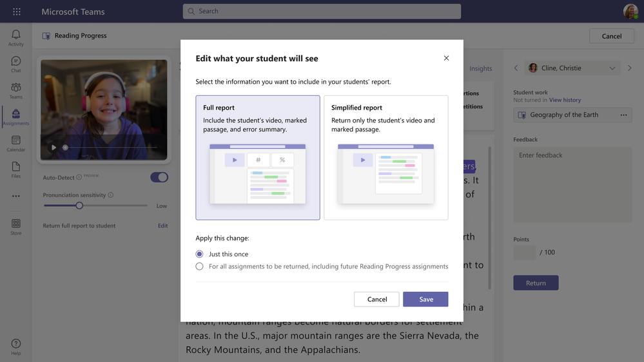
Task: Click the Save button in dialog
Action: pyautogui.click(x=425, y=300)
